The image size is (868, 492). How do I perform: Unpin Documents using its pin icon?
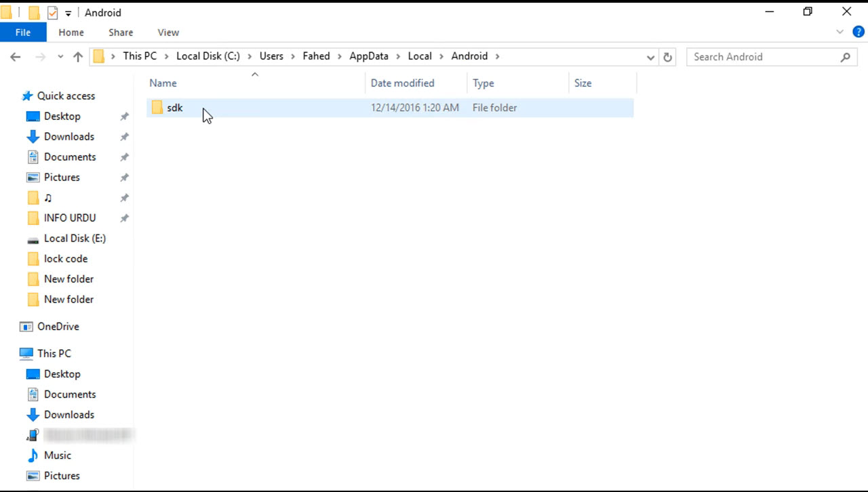pos(125,157)
